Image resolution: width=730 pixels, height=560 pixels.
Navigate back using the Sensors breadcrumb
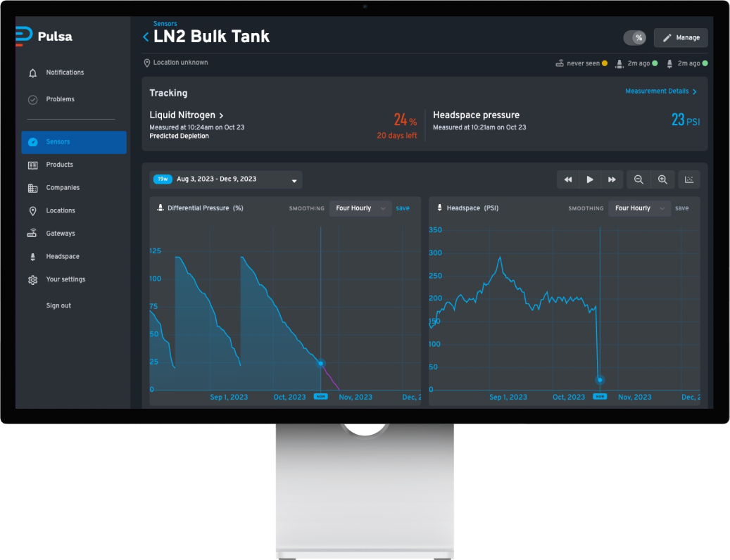[165, 23]
